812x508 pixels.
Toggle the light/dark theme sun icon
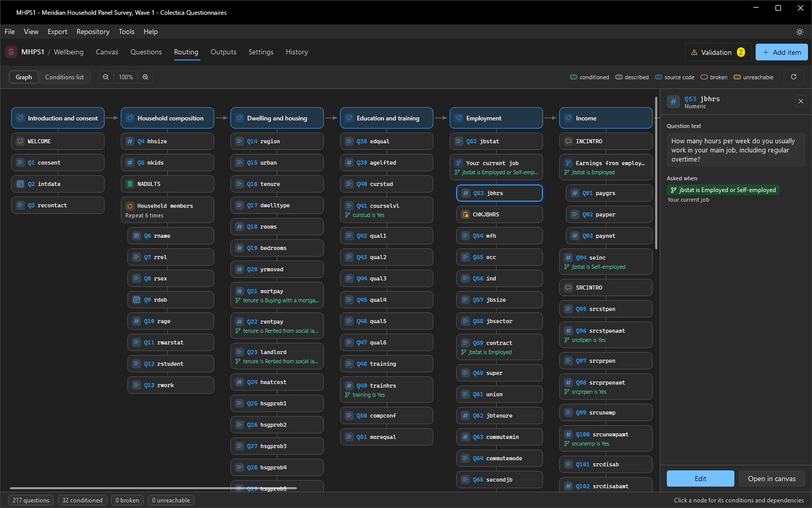pyautogui.click(x=800, y=32)
